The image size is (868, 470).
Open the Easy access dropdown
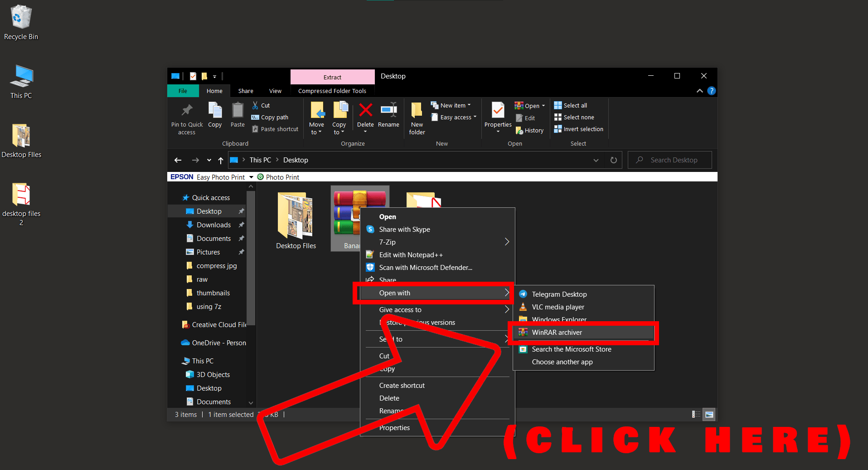click(x=454, y=117)
